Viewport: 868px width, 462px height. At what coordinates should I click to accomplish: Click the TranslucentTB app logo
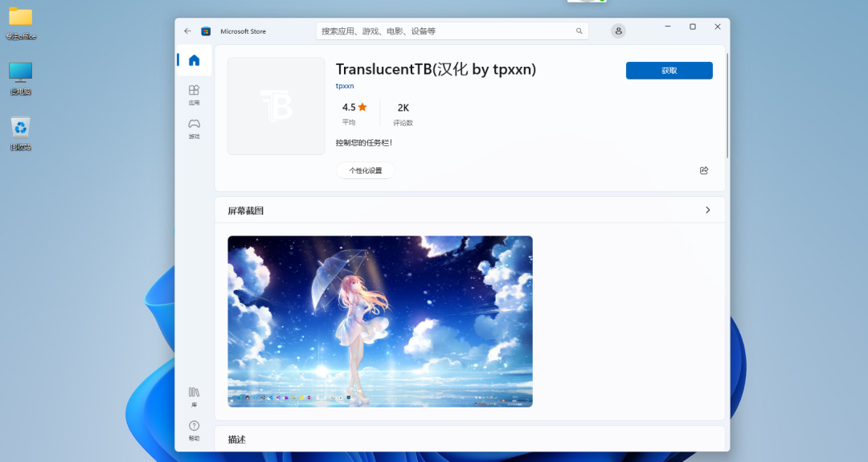pyautogui.click(x=276, y=106)
